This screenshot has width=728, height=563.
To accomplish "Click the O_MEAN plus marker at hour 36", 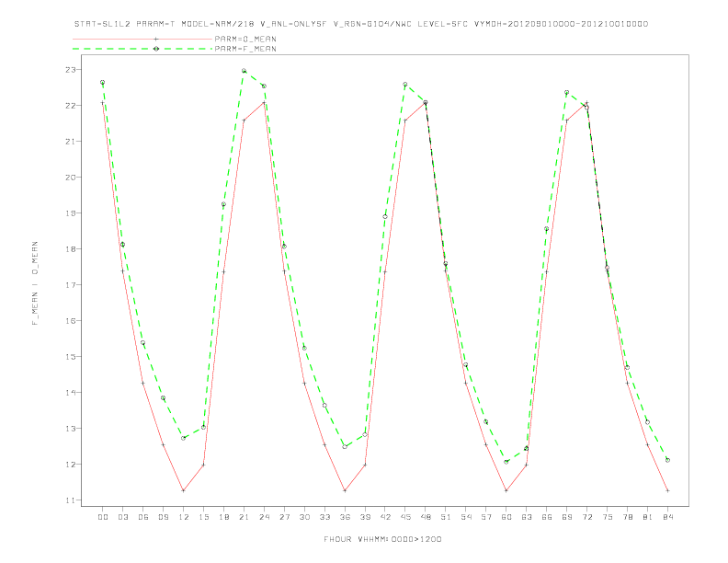I will click(x=345, y=490).
